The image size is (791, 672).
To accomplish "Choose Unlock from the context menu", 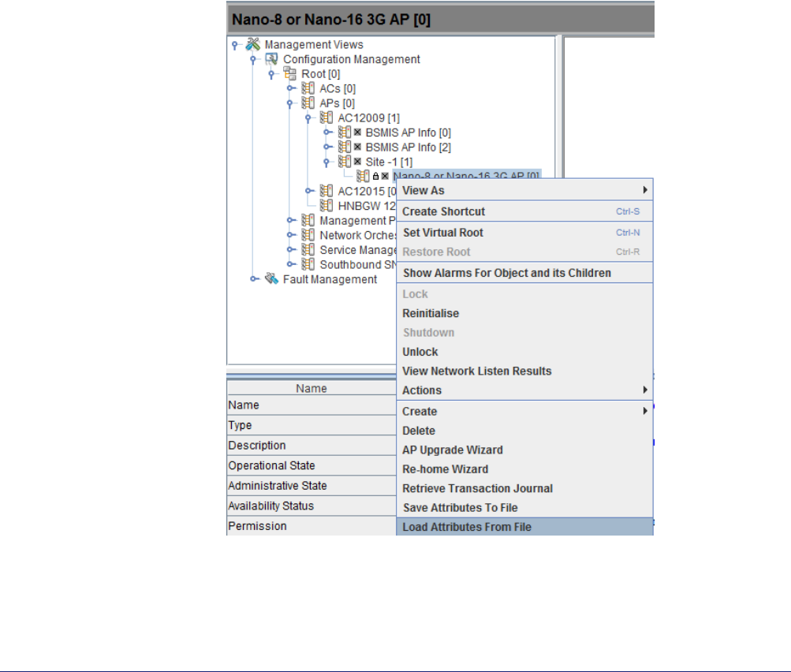I will click(x=524, y=352).
